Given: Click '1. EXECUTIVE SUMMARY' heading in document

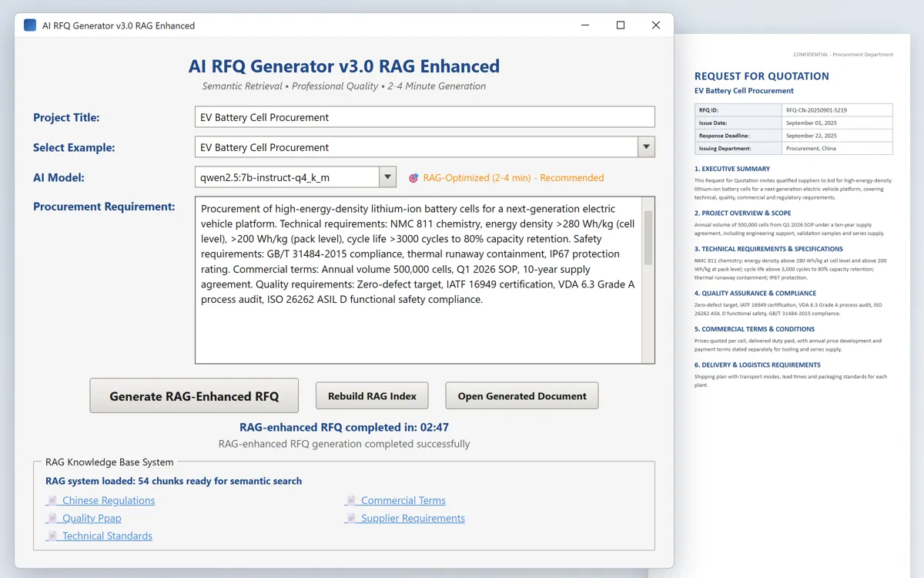Looking at the screenshot, I should coord(732,169).
